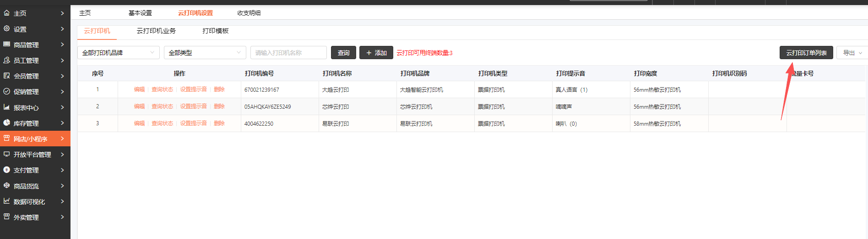Viewport: 868px width, 239px height.
Task: Switch to the 打印模板 tab
Action: click(215, 31)
